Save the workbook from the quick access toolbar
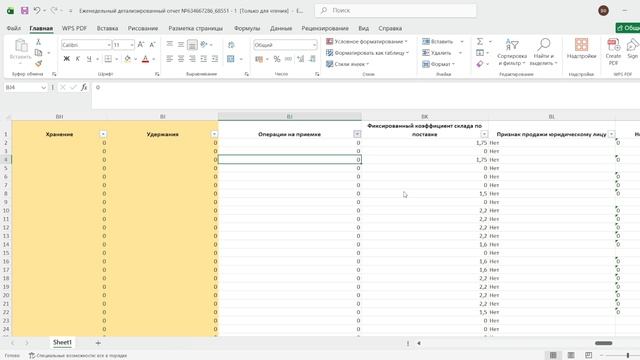The image size is (640, 360). [24, 11]
